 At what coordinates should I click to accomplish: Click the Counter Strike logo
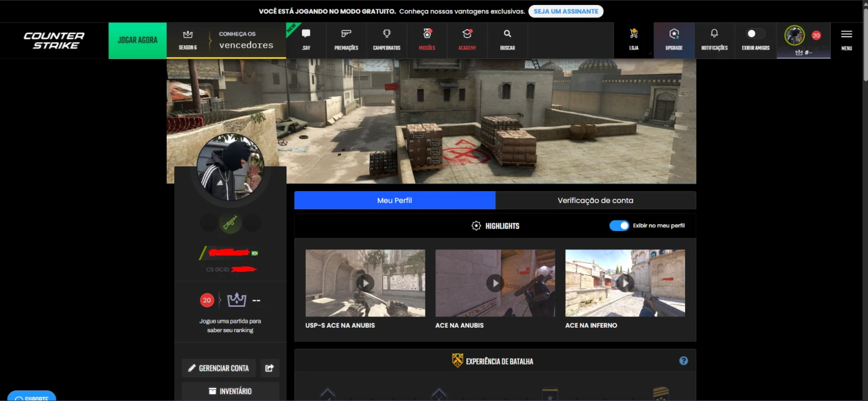click(54, 40)
